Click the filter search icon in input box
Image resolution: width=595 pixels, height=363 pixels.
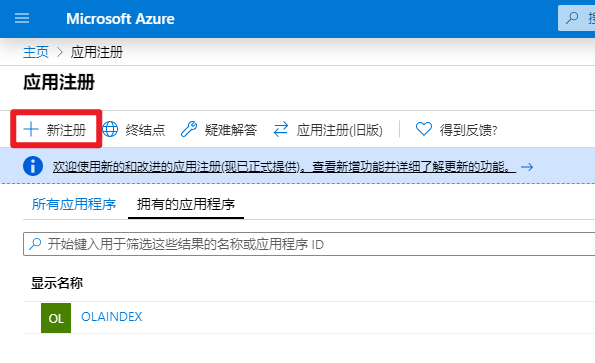tap(35, 244)
